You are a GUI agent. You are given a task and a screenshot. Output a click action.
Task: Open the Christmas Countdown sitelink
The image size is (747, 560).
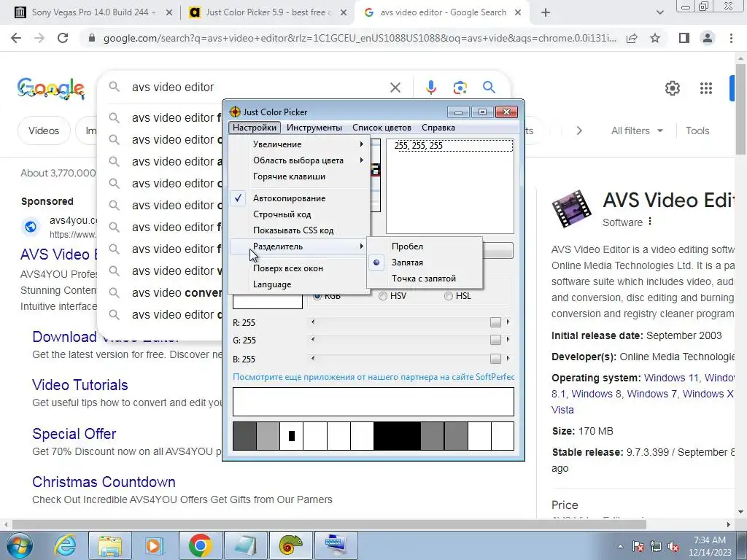tap(104, 482)
